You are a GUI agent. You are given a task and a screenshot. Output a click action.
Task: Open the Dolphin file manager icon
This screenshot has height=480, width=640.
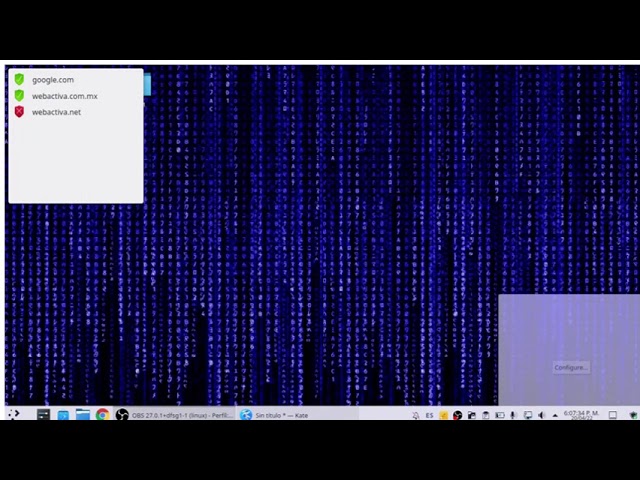pos(82,415)
